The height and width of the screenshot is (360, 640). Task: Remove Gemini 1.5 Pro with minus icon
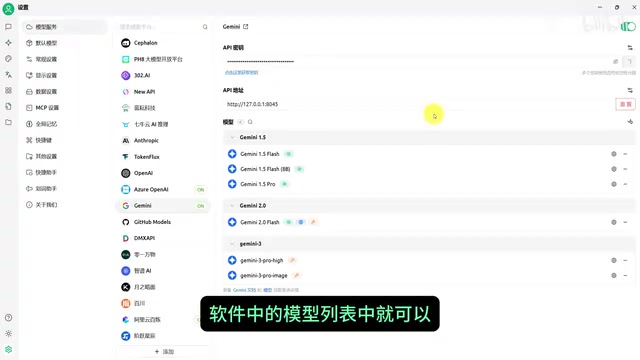pos(625,184)
